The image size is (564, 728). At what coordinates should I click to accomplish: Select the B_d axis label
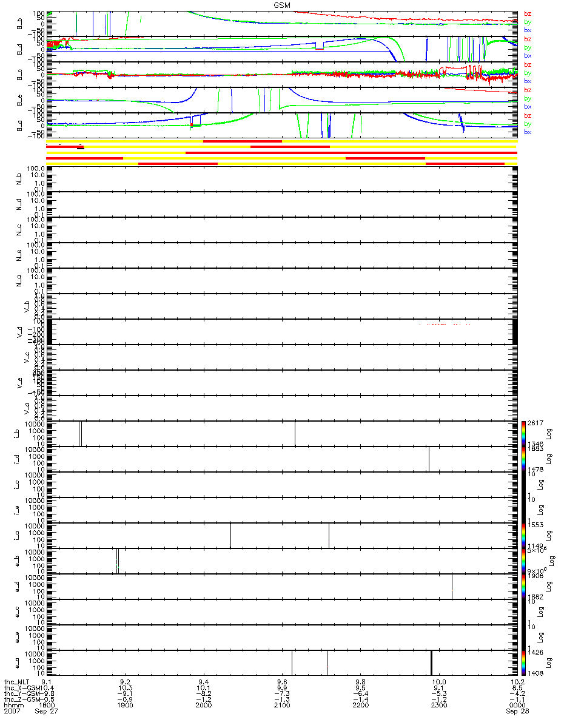click(18, 49)
